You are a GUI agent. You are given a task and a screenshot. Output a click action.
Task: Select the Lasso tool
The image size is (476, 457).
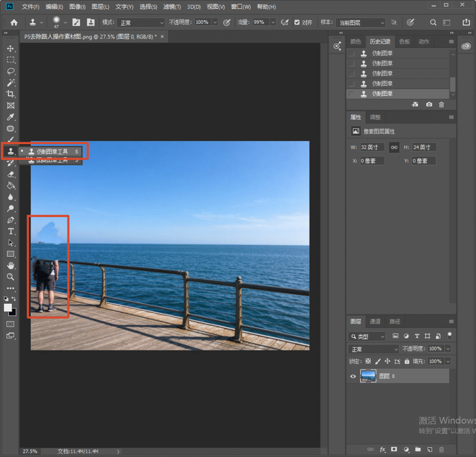pyautogui.click(x=11, y=71)
